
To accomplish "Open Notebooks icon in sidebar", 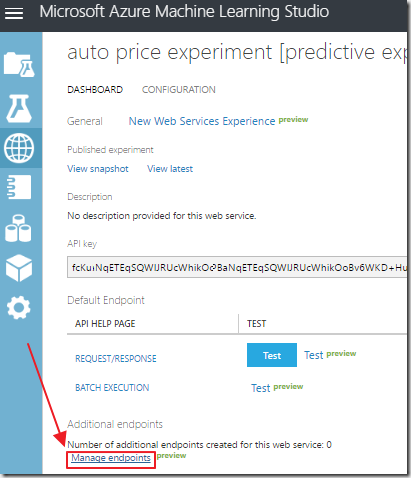I will point(19,187).
